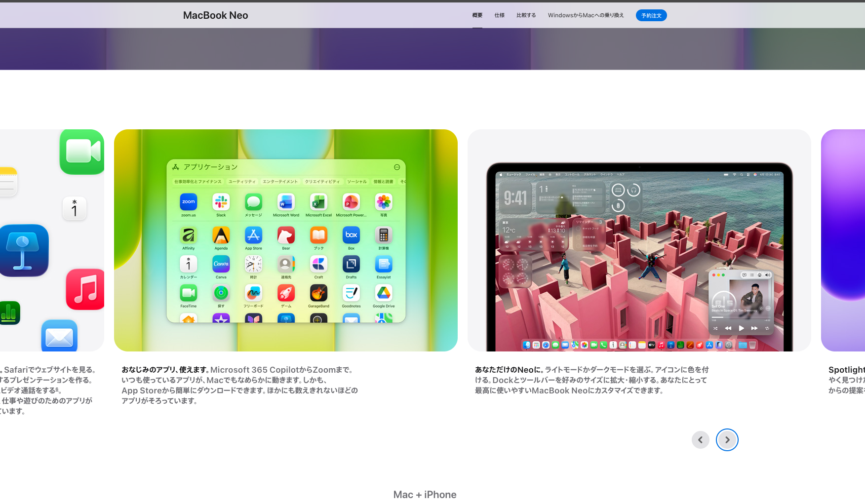865x504 pixels.
Task: Click the red Music app icon
Action: (x=85, y=289)
